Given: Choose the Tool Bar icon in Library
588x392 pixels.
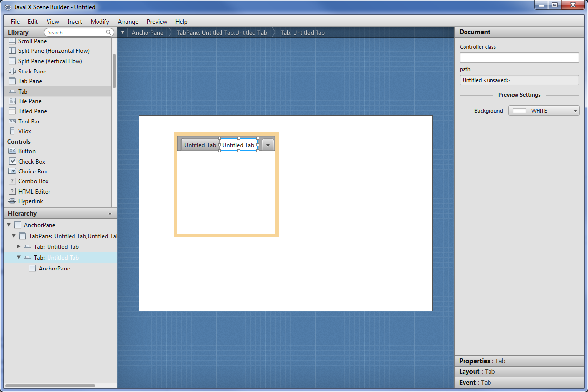Looking at the screenshot, I should click(12, 122).
